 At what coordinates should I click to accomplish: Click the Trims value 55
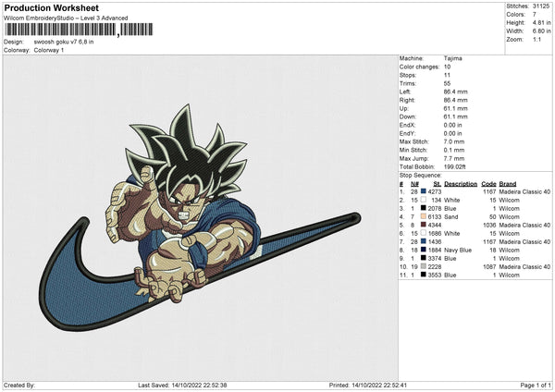447,83
